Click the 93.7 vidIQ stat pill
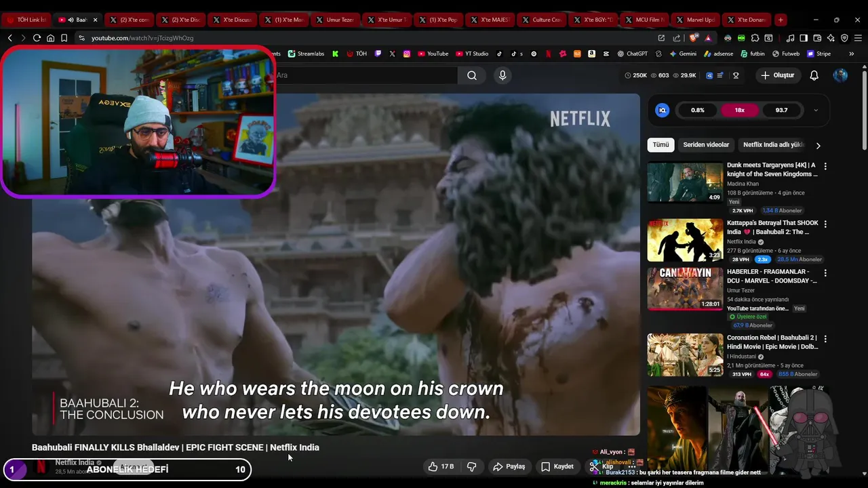Viewport: 868px width, 488px height. click(x=781, y=110)
